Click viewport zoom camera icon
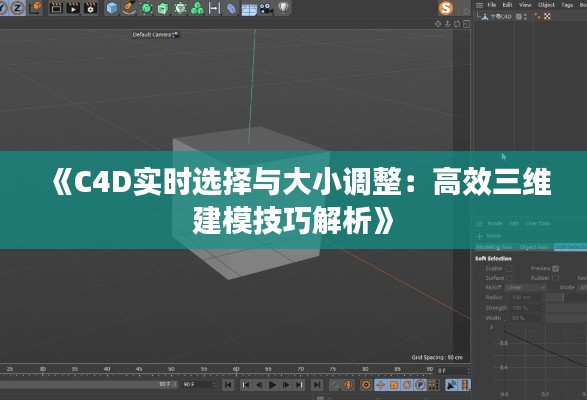587x400 pixels. pos(447,24)
